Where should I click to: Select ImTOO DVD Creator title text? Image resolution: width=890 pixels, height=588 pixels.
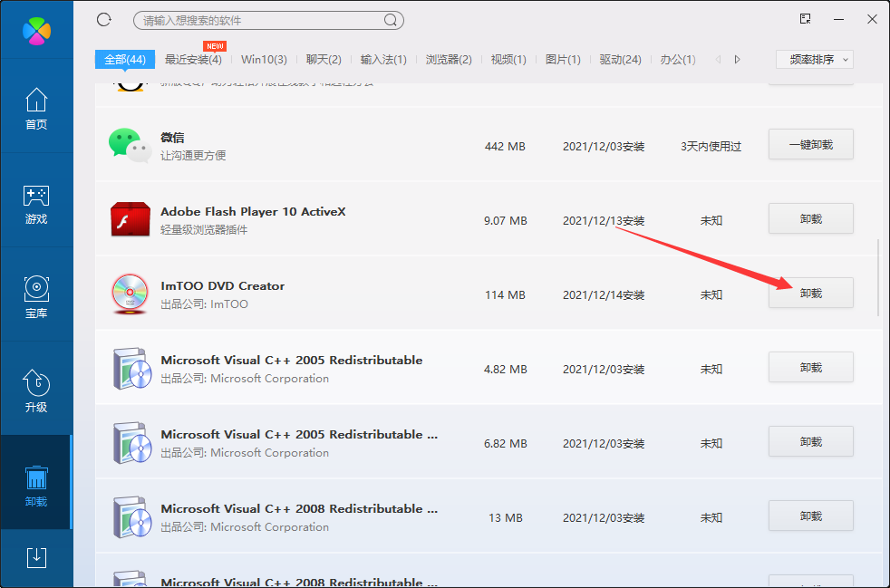tap(223, 286)
